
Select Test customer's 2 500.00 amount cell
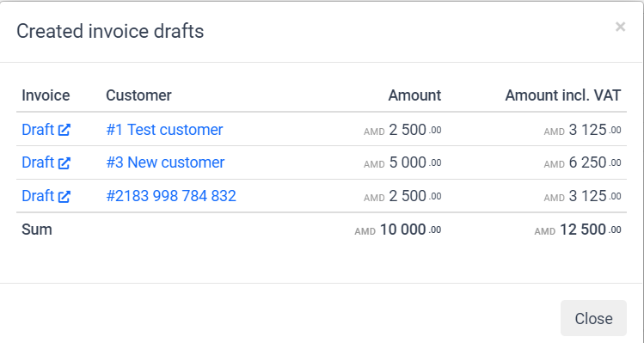point(402,130)
